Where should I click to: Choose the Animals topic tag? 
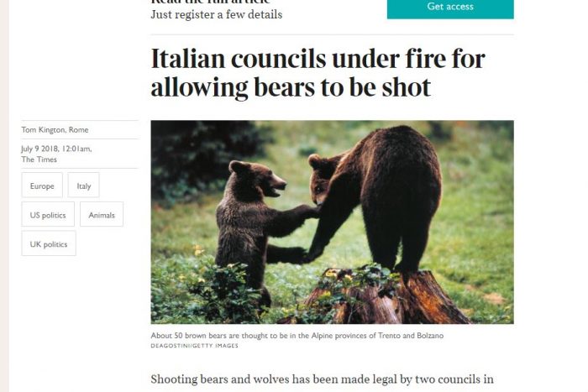(x=102, y=214)
